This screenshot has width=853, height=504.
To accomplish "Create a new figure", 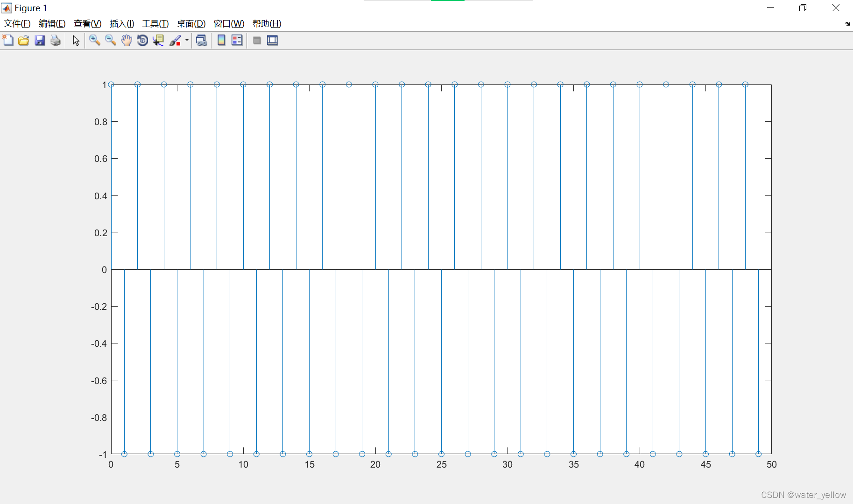I will coord(8,41).
